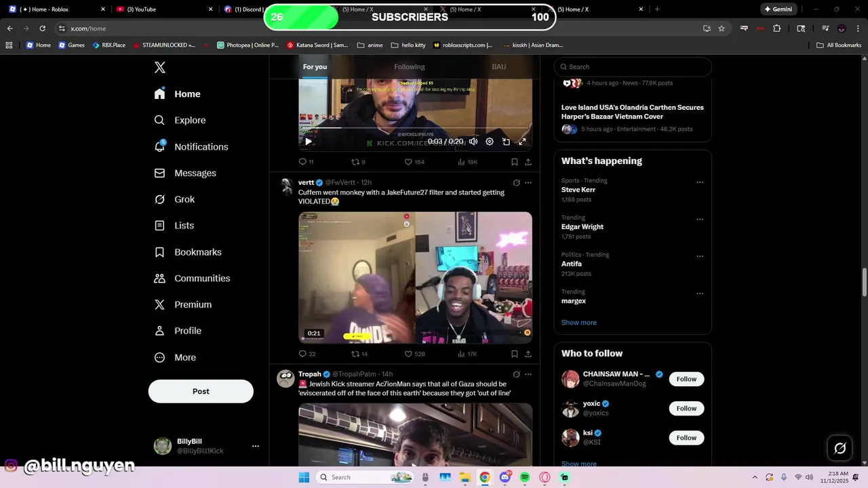Enter fullscreen on the top video
The width and height of the screenshot is (868, 488).
tap(522, 142)
